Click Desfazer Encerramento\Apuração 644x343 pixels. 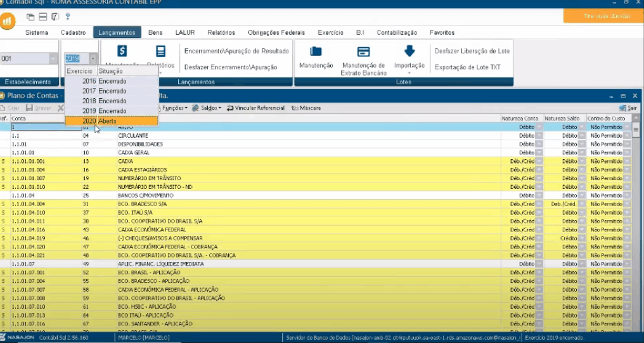click(x=231, y=67)
